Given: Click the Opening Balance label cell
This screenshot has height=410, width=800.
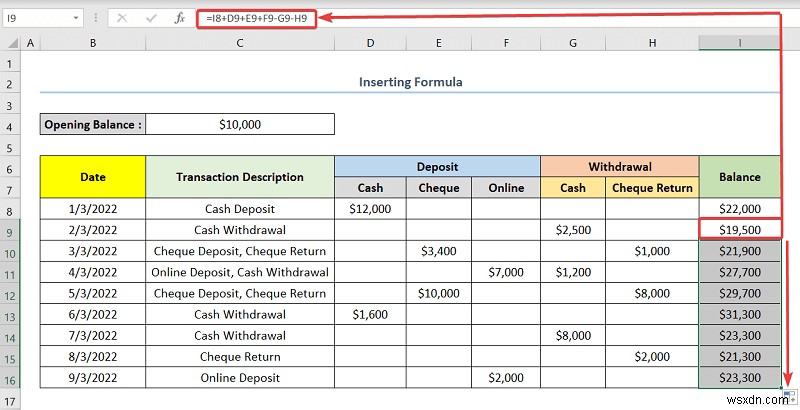Looking at the screenshot, I should 93,124.
